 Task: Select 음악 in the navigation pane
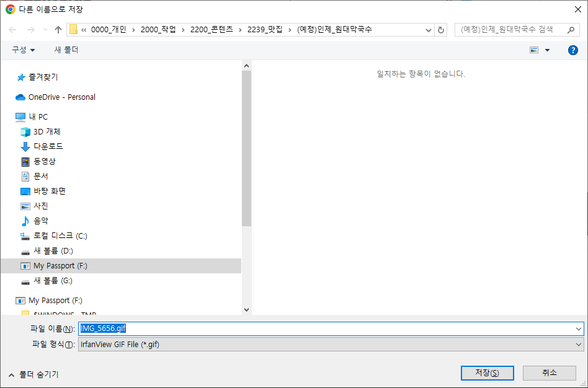tap(42, 221)
